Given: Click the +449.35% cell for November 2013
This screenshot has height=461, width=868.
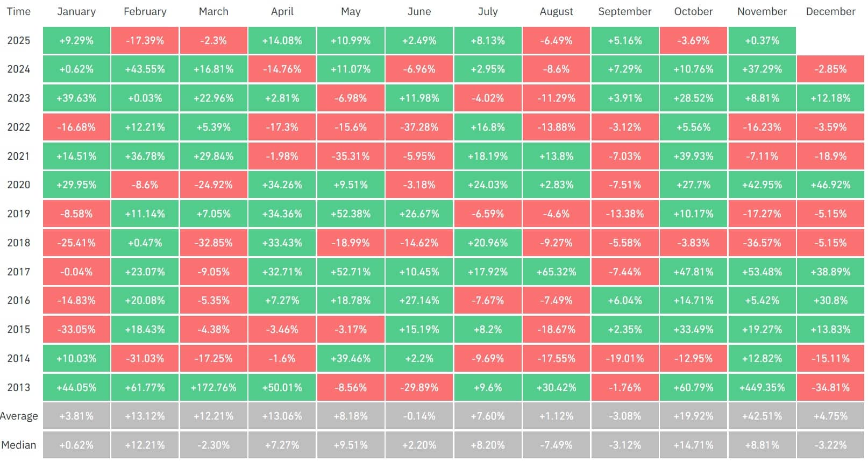Looking at the screenshot, I should pos(762,387).
